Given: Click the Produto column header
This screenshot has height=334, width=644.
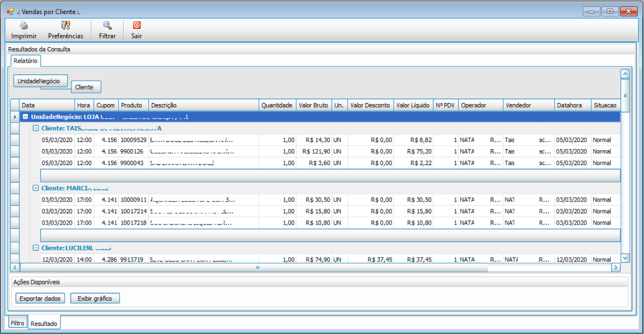Looking at the screenshot, I should (133, 105).
